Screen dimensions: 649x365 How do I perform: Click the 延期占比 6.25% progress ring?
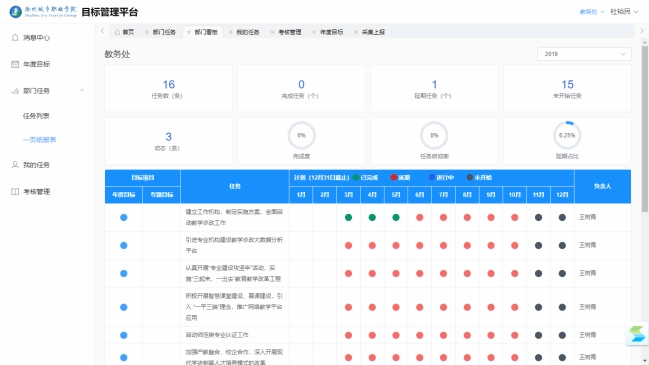coord(567,135)
